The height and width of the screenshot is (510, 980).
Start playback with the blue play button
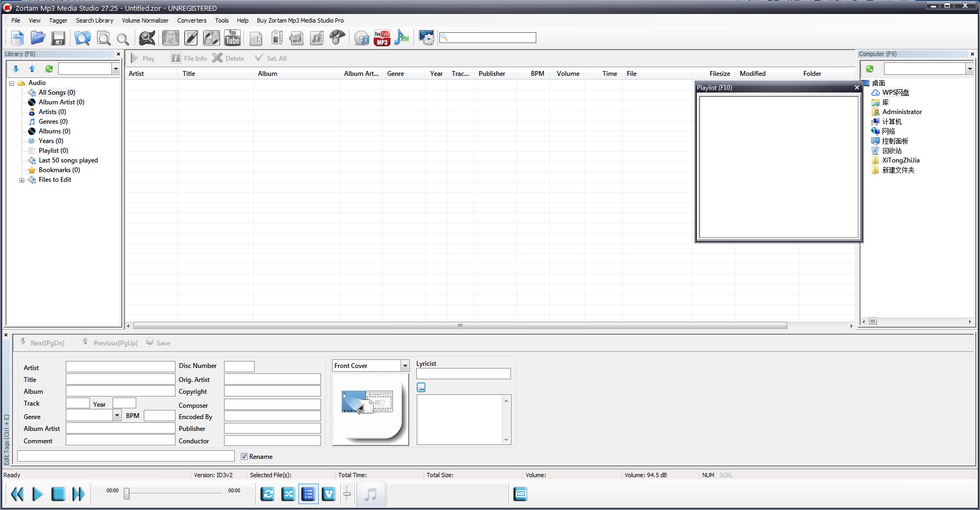point(37,494)
